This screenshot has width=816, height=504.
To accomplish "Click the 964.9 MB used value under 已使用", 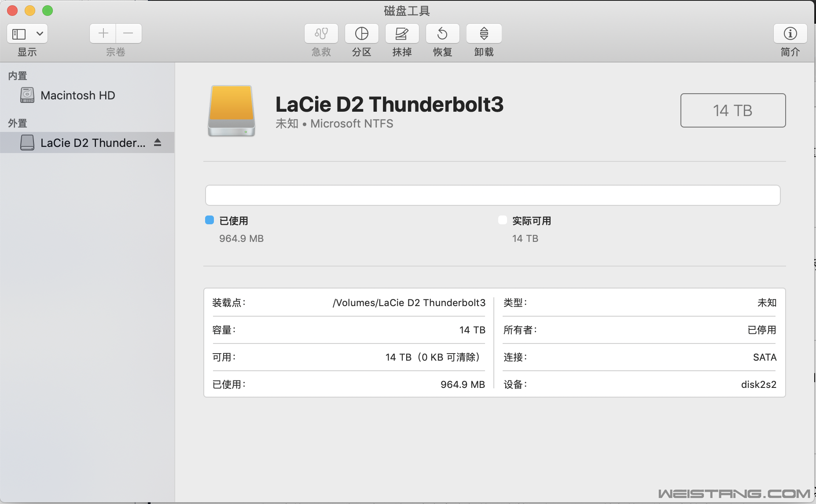I will pyautogui.click(x=242, y=238).
